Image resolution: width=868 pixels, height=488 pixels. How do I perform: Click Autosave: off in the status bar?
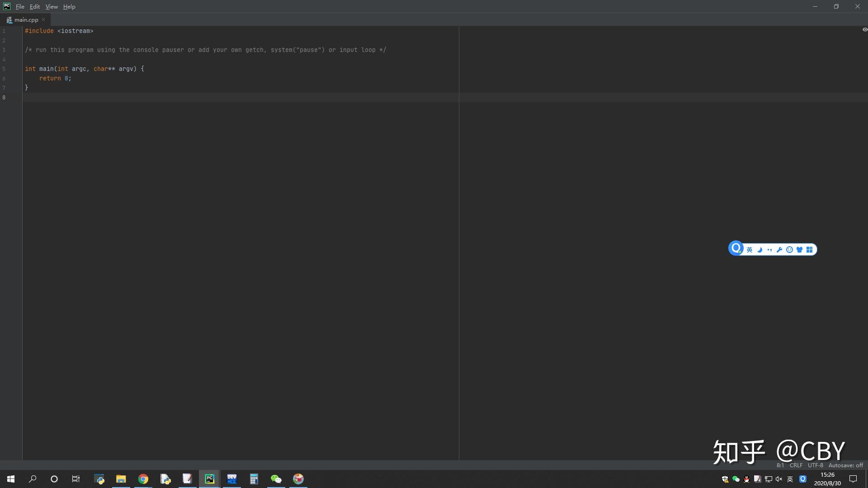click(846, 465)
